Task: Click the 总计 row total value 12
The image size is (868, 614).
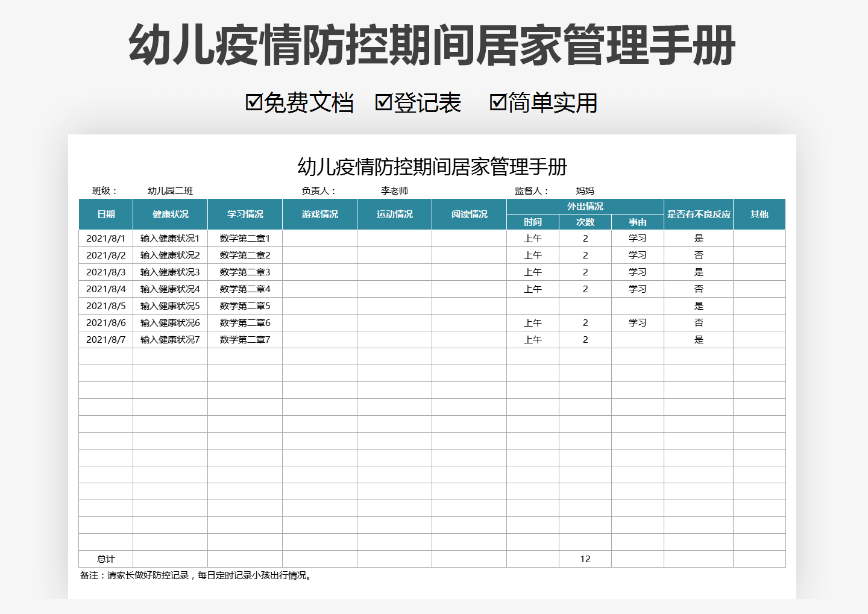Action: pyautogui.click(x=584, y=559)
